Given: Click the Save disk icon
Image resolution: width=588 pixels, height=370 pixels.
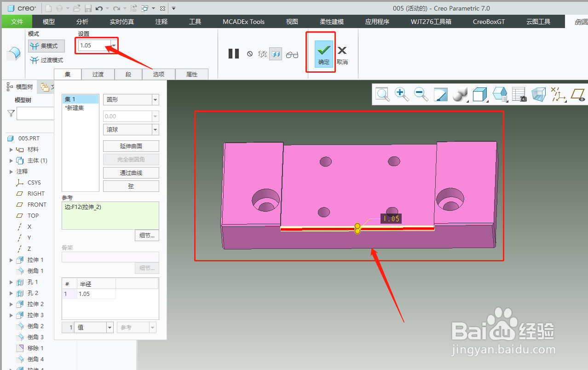Looking at the screenshot, I should [x=87, y=8].
